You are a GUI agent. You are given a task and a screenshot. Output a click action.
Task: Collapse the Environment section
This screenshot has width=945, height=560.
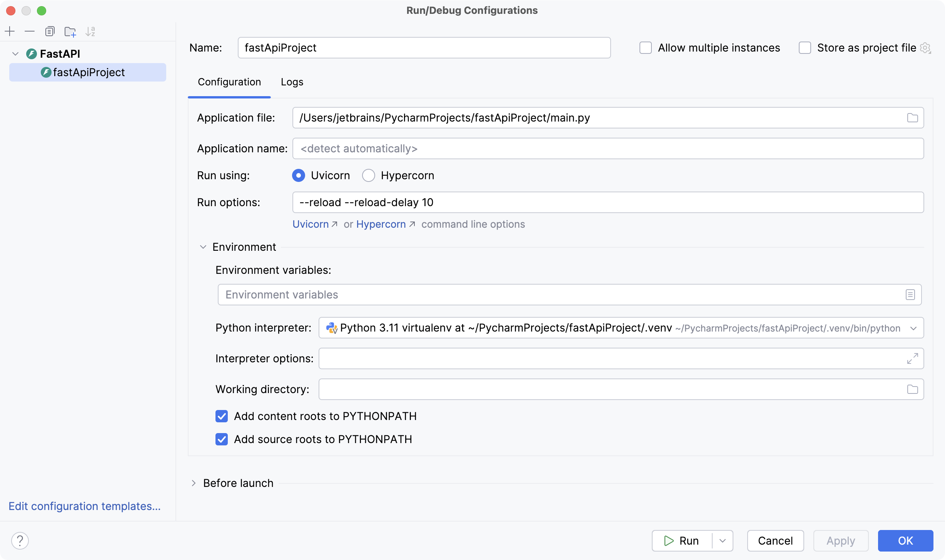(203, 247)
